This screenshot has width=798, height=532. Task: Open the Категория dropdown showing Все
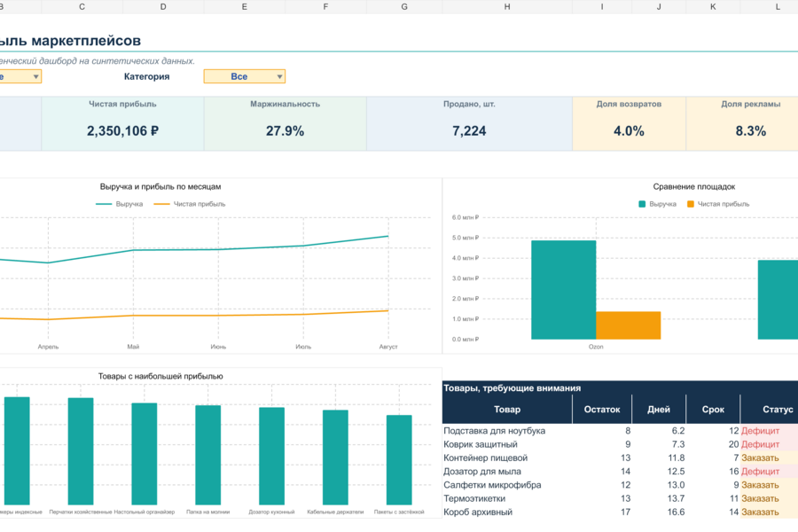[245, 76]
